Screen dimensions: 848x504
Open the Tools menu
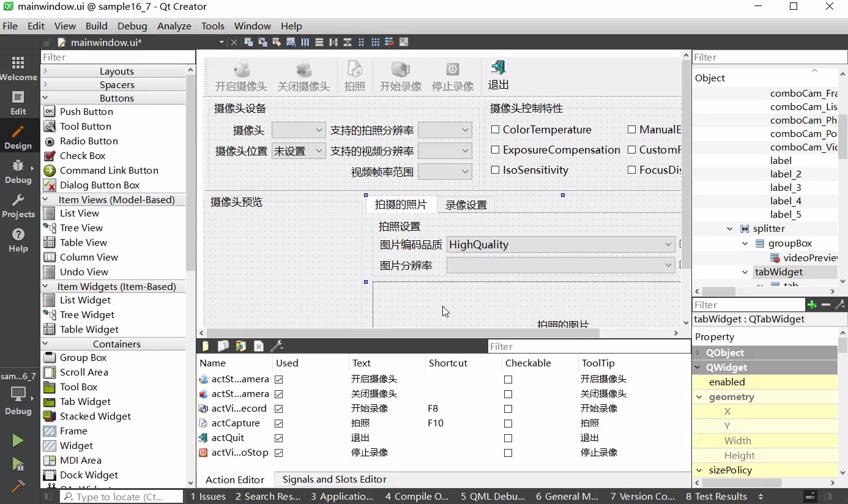click(213, 26)
